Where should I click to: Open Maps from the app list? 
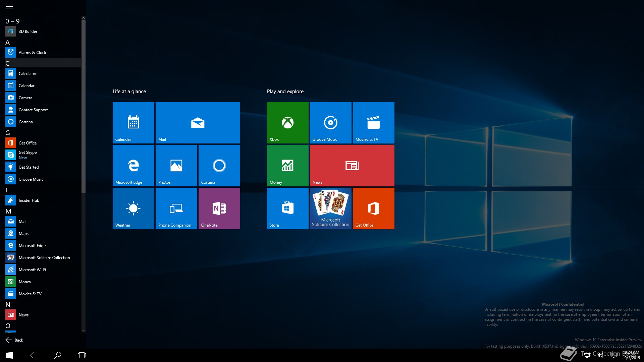(43, 234)
